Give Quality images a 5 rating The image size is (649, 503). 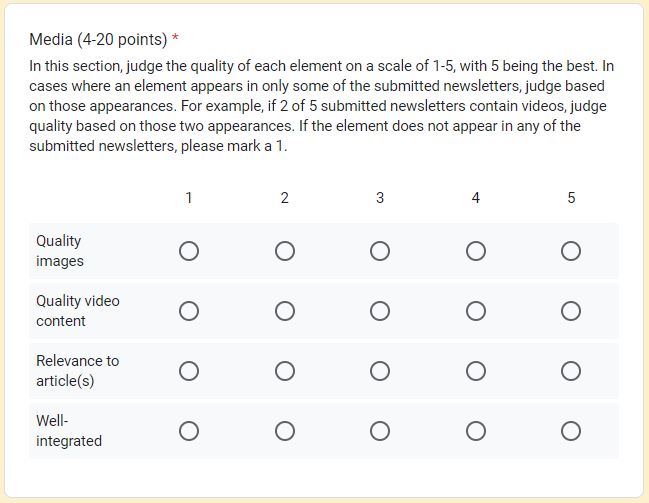point(571,251)
